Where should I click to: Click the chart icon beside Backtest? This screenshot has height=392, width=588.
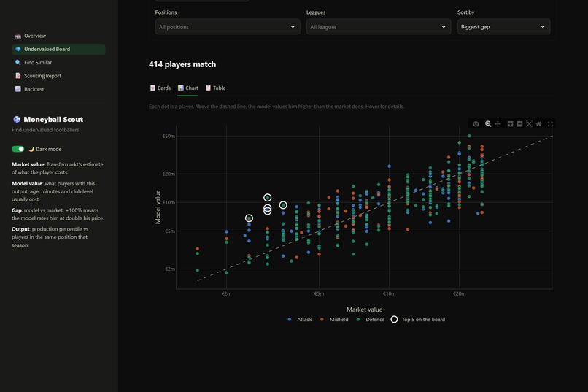click(x=18, y=89)
